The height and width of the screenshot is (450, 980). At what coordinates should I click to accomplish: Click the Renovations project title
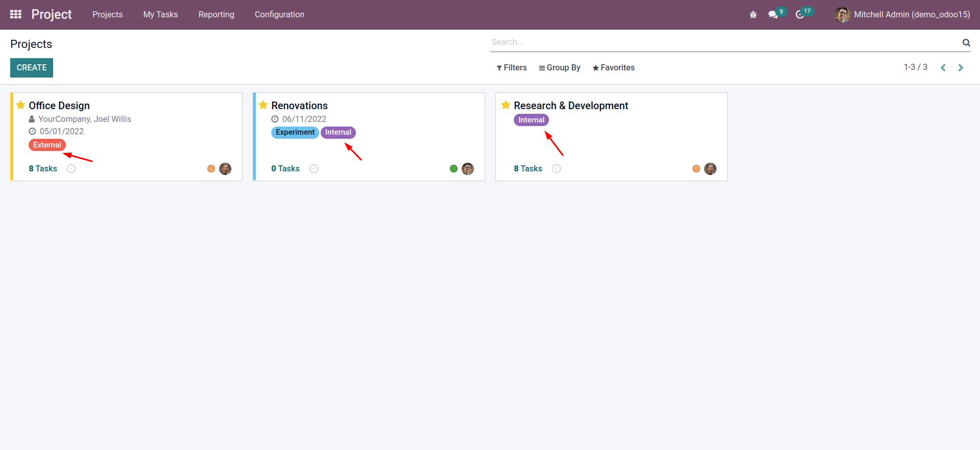299,106
